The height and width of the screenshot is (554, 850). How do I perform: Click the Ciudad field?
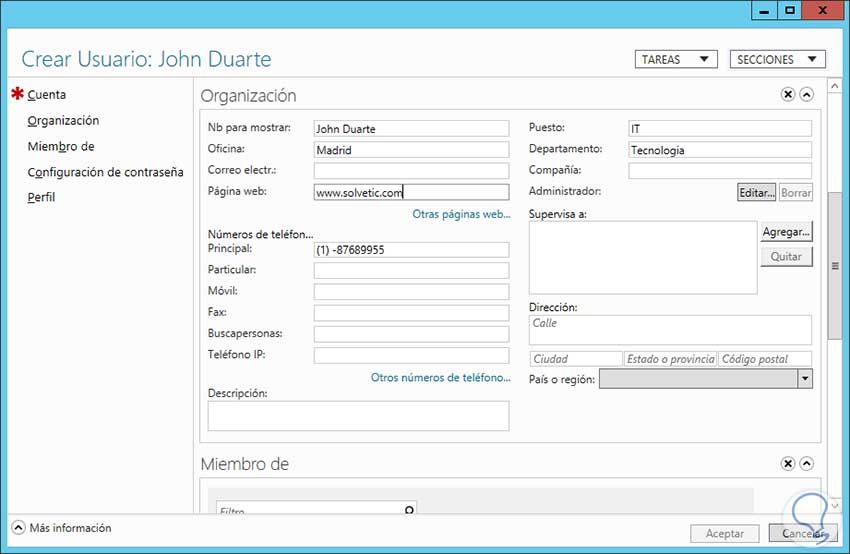click(576, 359)
